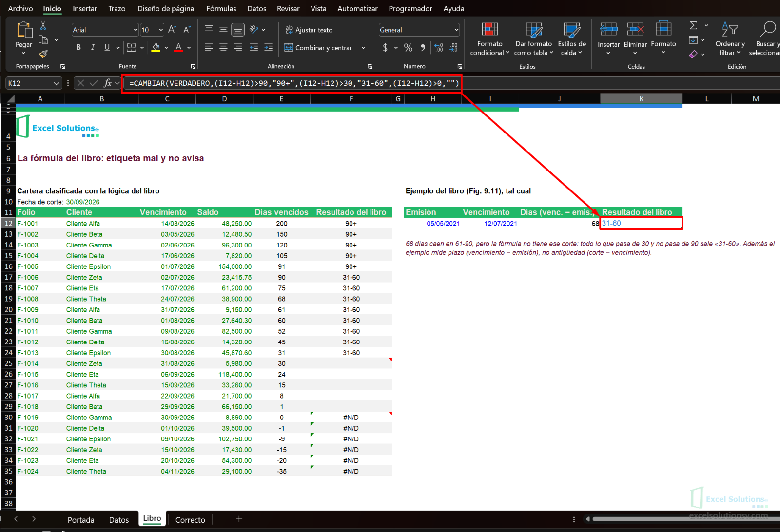This screenshot has width=780, height=532.
Task: Toggle Bold formatting
Action: tap(78, 47)
